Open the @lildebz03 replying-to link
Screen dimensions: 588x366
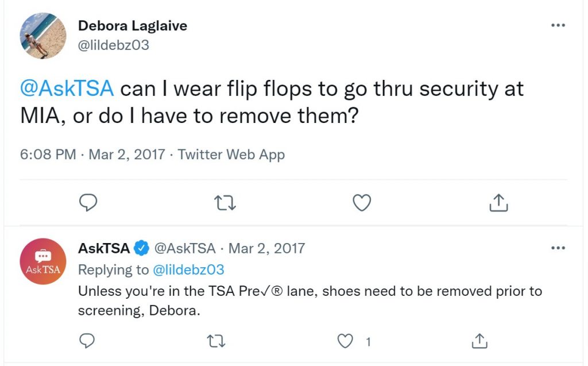tap(188, 269)
